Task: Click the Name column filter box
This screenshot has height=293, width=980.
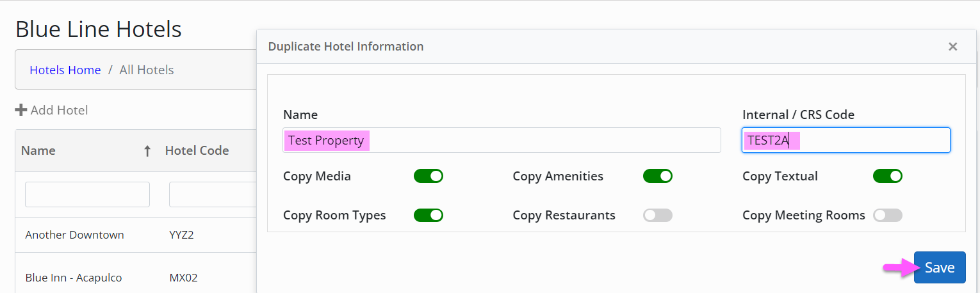Action: coord(87,194)
